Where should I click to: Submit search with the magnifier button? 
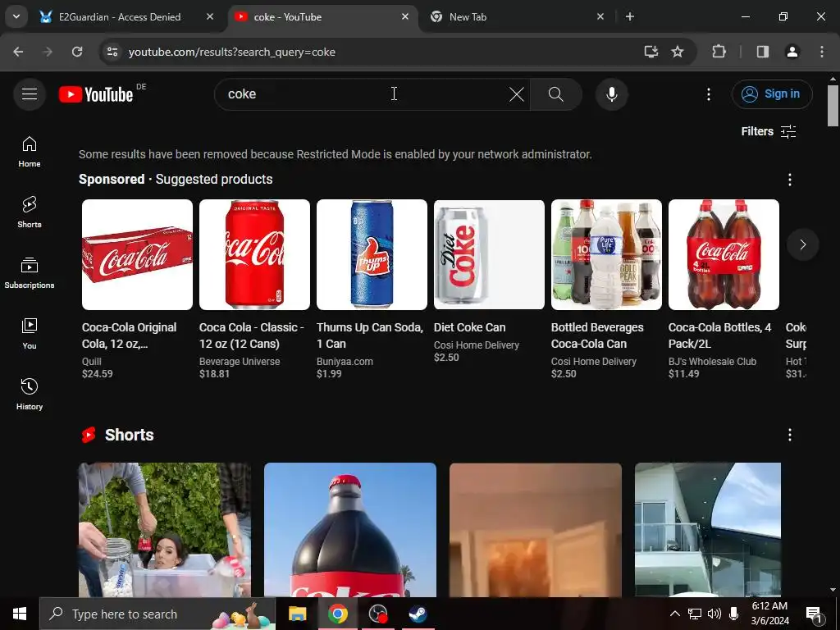555,94
